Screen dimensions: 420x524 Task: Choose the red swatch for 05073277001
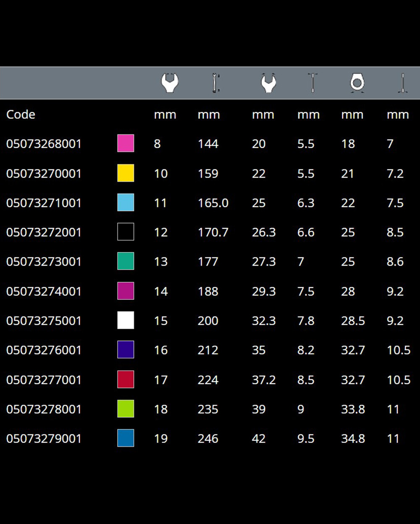coord(126,380)
